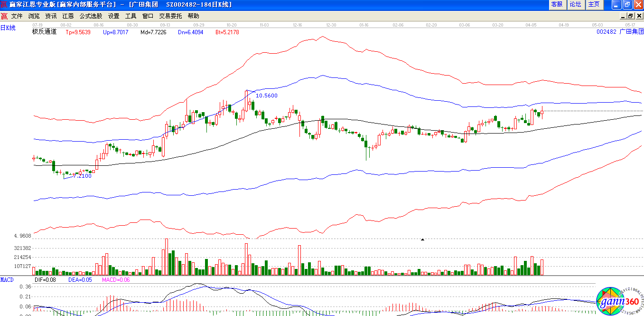Click the Dn=6.4094 value
Viewport: 644px width, 316px height.
click(x=191, y=32)
